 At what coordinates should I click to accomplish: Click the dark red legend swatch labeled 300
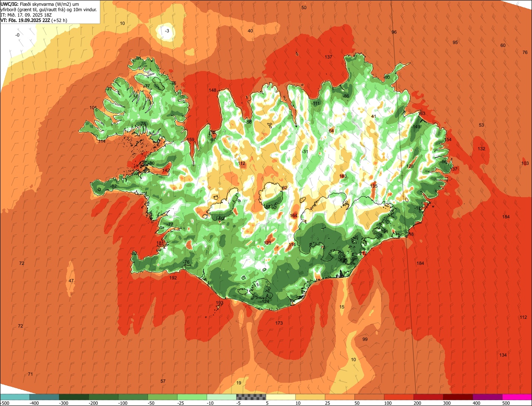[x=458, y=397]
